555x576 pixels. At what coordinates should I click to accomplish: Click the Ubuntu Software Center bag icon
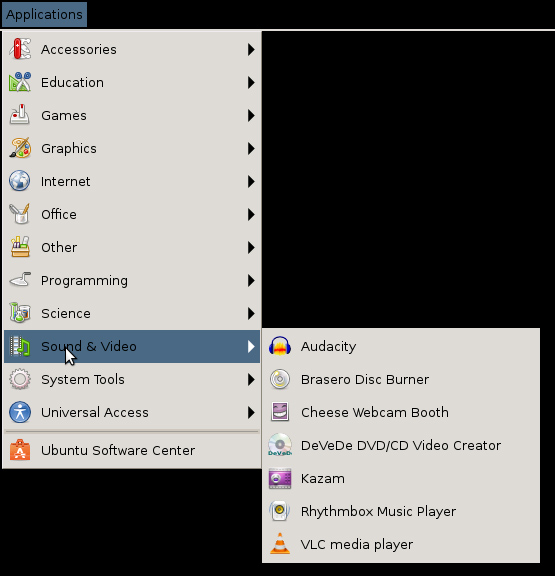tap(20, 450)
